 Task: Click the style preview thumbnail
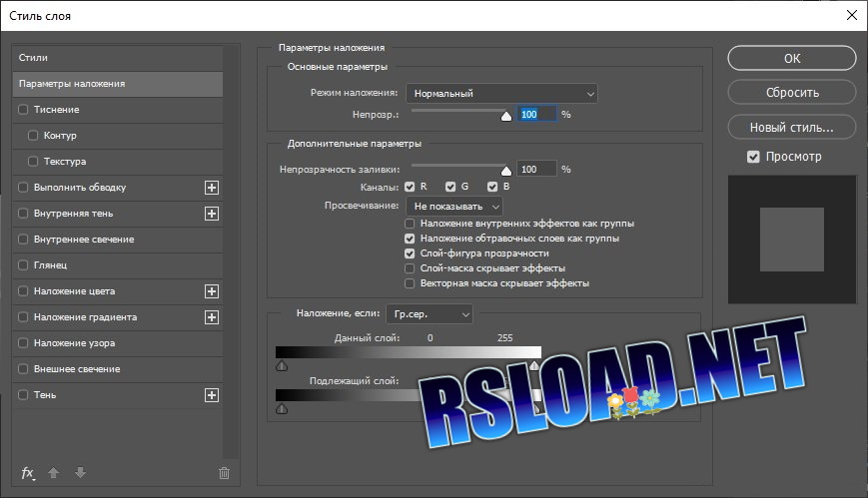[792, 240]
